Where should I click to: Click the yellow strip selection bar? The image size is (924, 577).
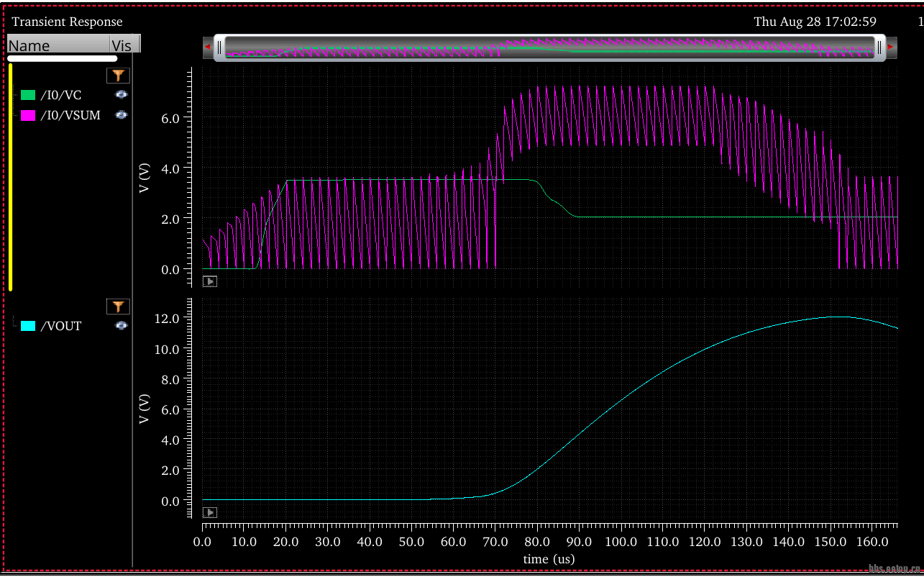[x=11, y=177]
